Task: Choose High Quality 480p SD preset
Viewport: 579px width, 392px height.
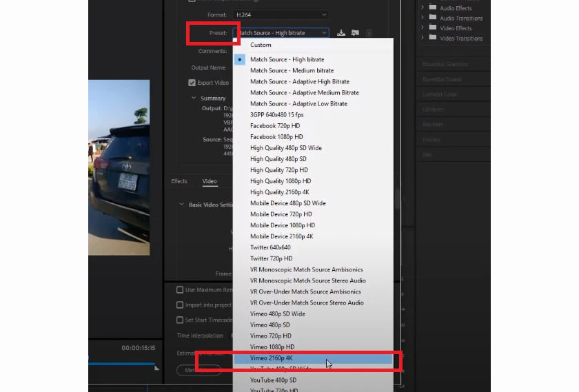Action: (313, 159)
